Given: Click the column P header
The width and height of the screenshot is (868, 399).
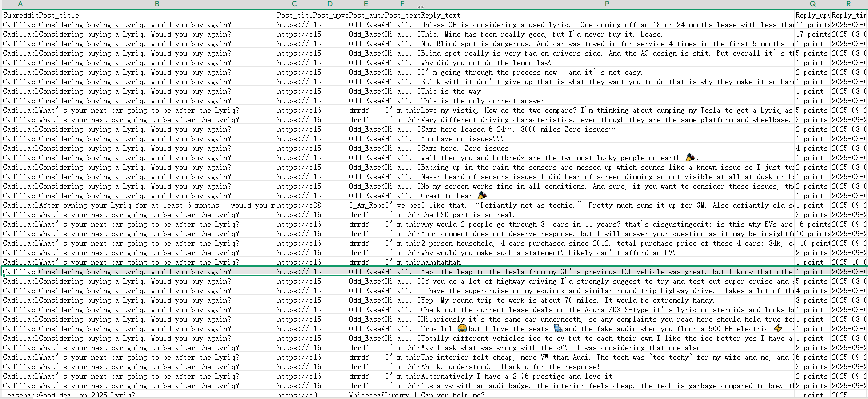Looking at the screenshot, I should click(x=607, y=4).
